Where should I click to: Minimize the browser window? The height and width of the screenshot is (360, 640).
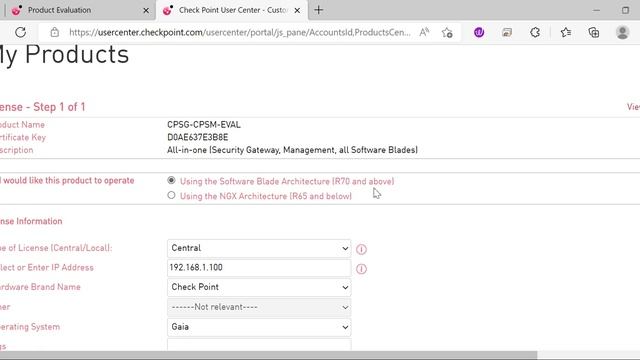596,10
